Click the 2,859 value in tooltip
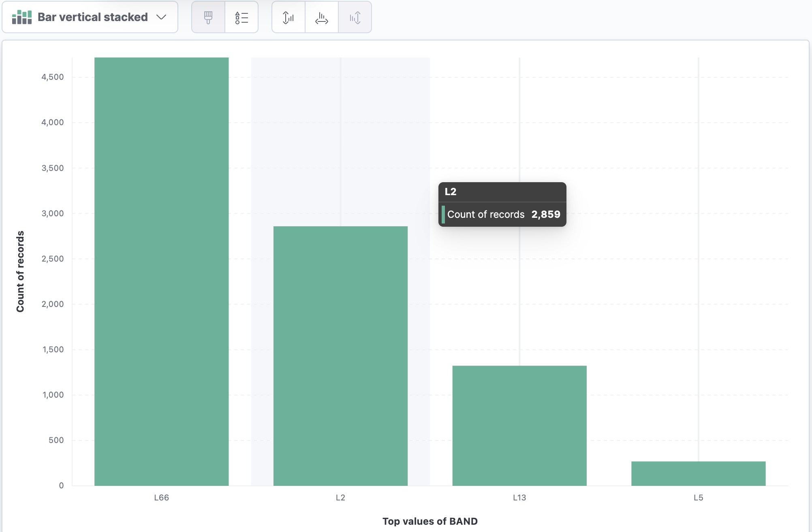 546,215
